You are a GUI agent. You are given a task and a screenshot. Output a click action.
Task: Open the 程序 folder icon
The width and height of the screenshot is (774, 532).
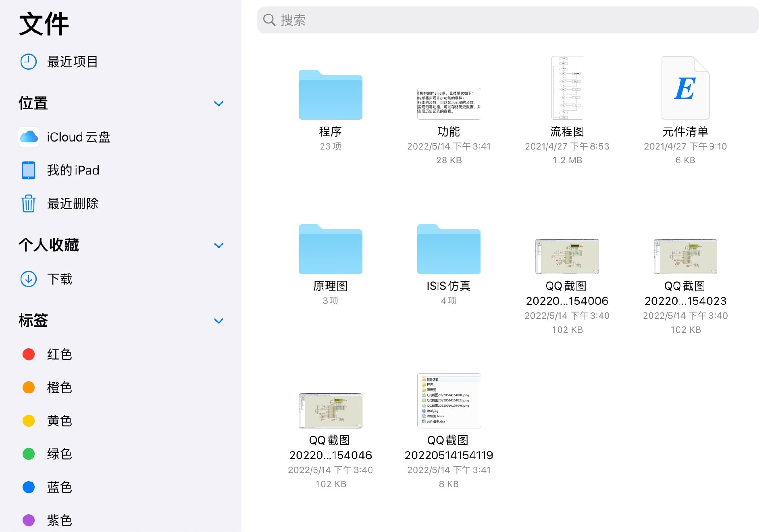tap(331, 96)
